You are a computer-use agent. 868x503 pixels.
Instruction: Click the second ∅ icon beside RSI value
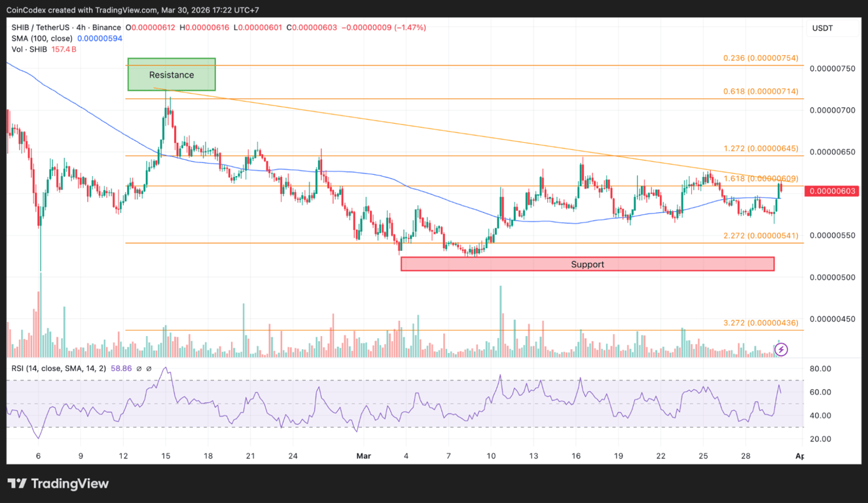(149, 369)
